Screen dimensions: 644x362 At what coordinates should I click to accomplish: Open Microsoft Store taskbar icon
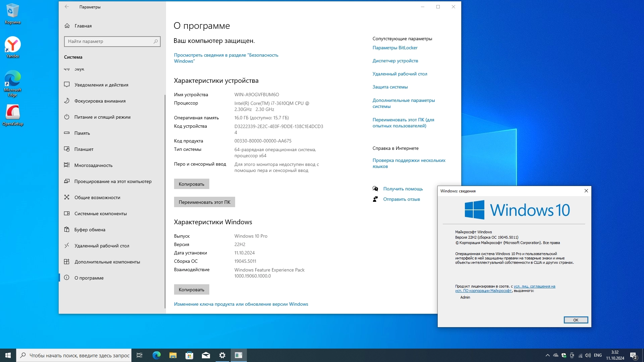(x=190, y=355)
